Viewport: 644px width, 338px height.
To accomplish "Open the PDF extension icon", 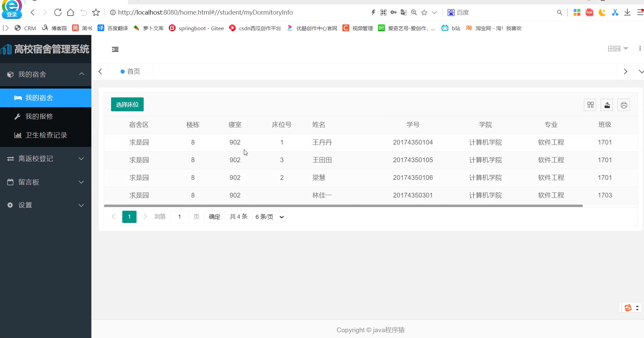I will [589, 13].
